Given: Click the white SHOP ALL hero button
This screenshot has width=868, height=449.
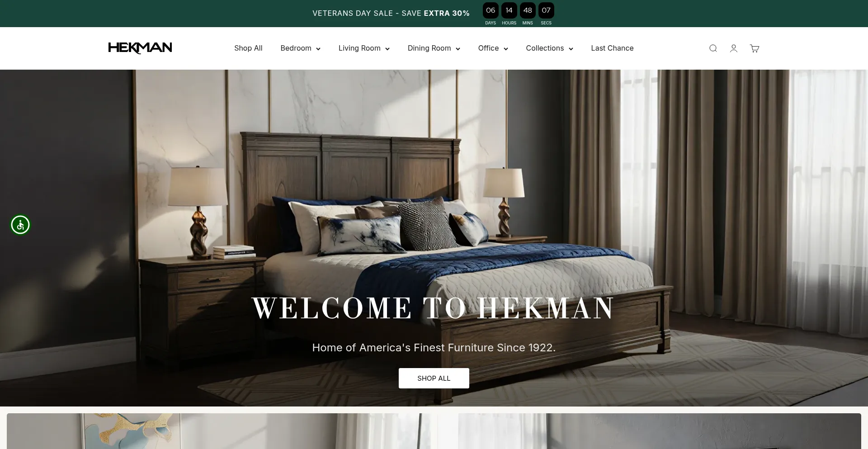Looking at the screenshot, I should pos(434,378).
